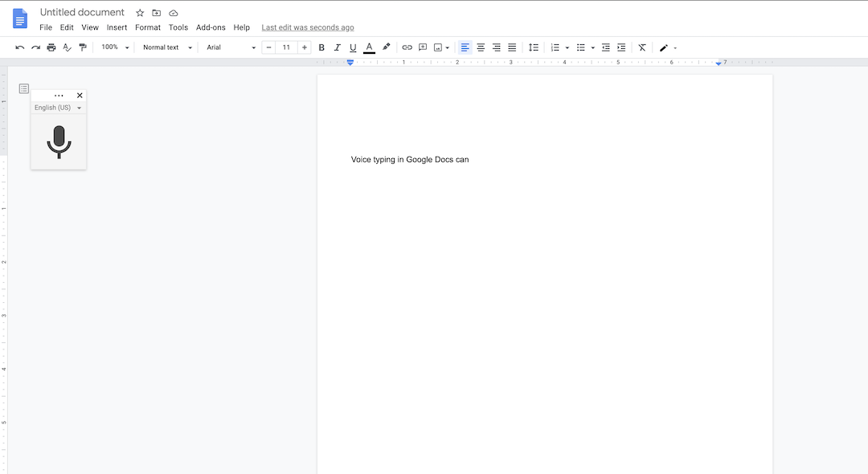Open the Add-ons menu
The height and width of the screenshot is (474, 868).
coord(211,27)
